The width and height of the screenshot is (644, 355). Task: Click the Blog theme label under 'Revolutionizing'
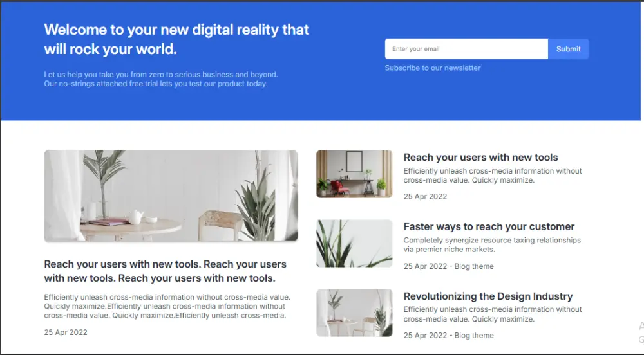(474, 335)
